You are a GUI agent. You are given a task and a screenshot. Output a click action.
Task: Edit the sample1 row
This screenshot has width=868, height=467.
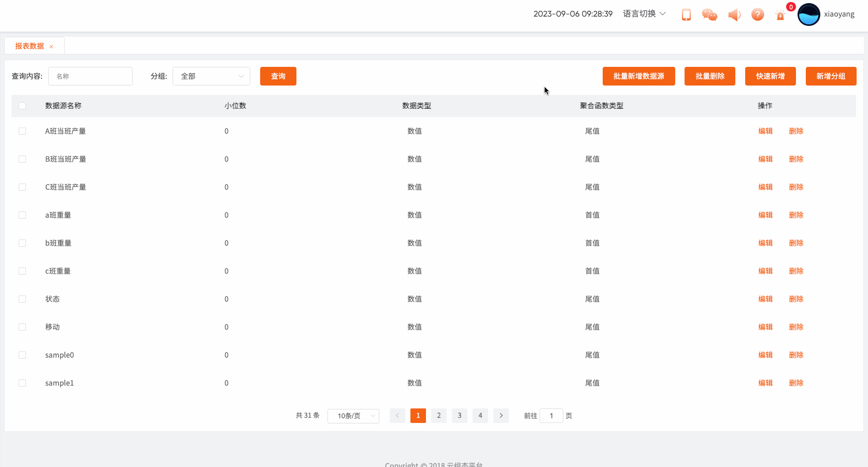(765, 383)
